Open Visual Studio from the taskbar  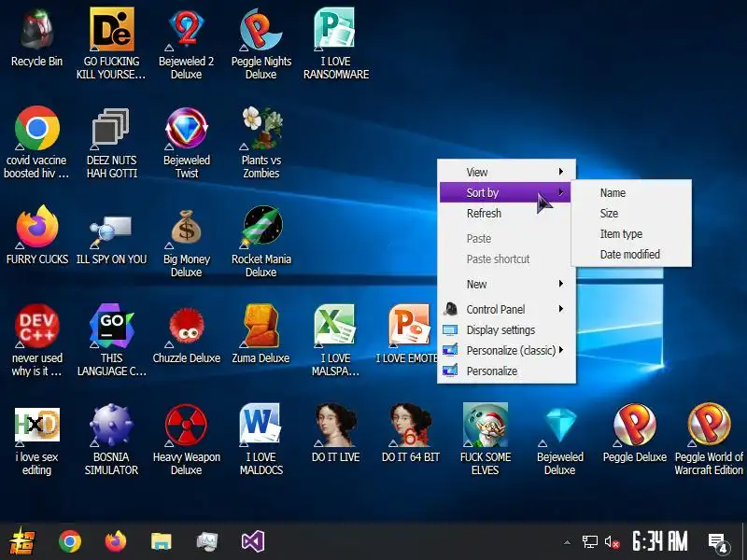point(253,541)
